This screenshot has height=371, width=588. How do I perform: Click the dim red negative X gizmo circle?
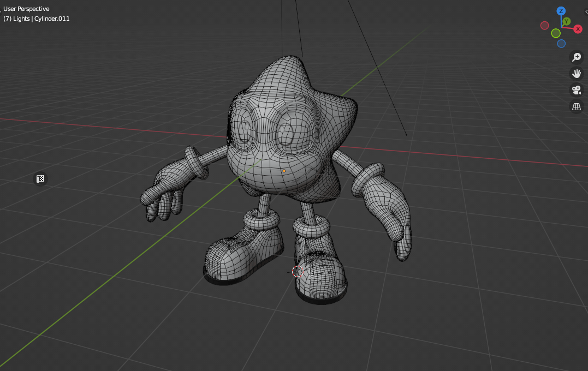[544, 26]
